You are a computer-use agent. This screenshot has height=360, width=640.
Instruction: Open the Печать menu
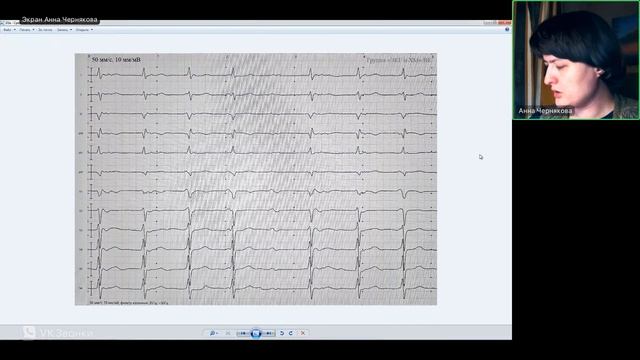coord(27,30)
